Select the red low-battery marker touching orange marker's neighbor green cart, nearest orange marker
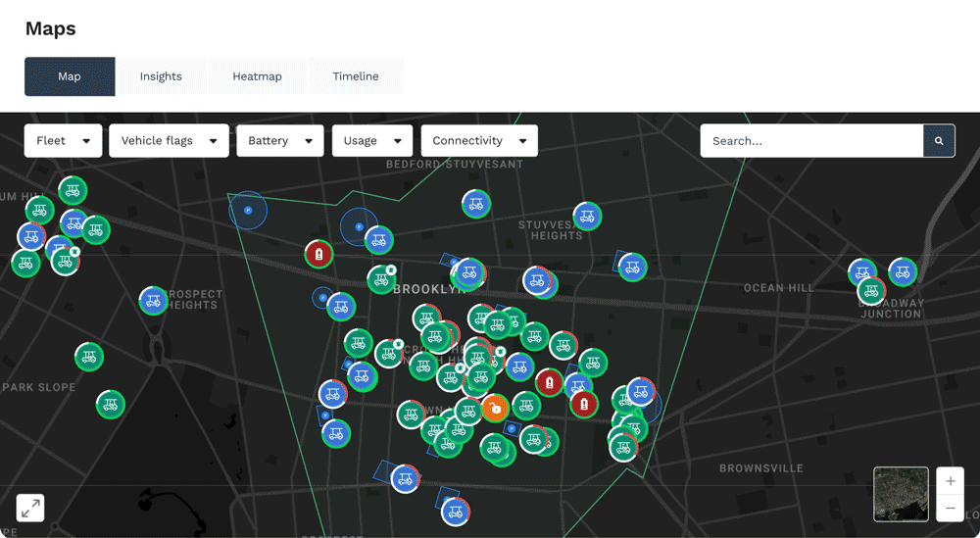980x538 pixels. pyautogui.click(x=550, y=382)
